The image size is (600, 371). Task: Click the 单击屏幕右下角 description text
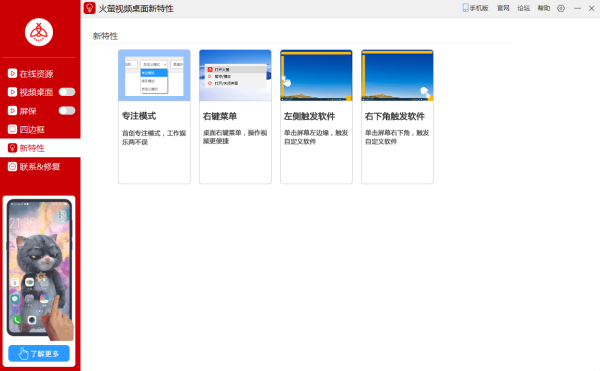[397, 137]
